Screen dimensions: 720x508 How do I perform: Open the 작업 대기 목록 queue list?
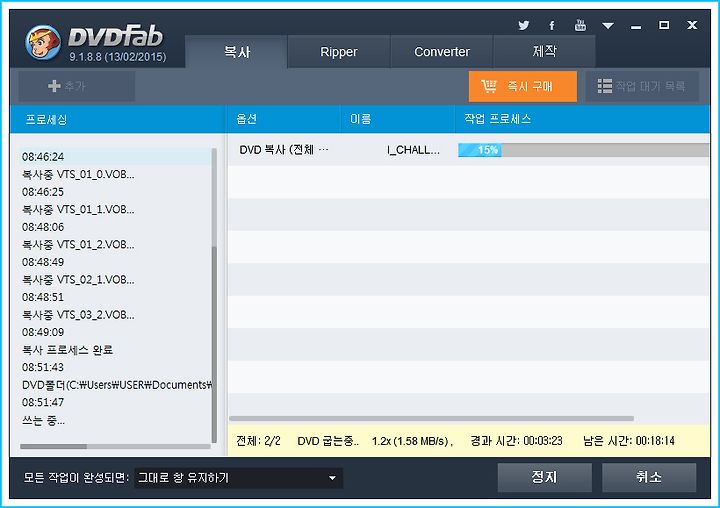pyautogui.click(x=642, y=86)
